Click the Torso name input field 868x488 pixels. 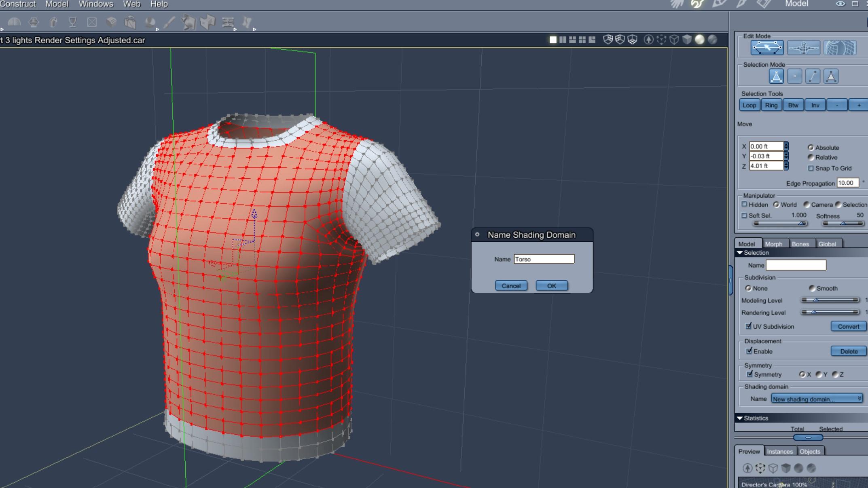tap(544, 259)
